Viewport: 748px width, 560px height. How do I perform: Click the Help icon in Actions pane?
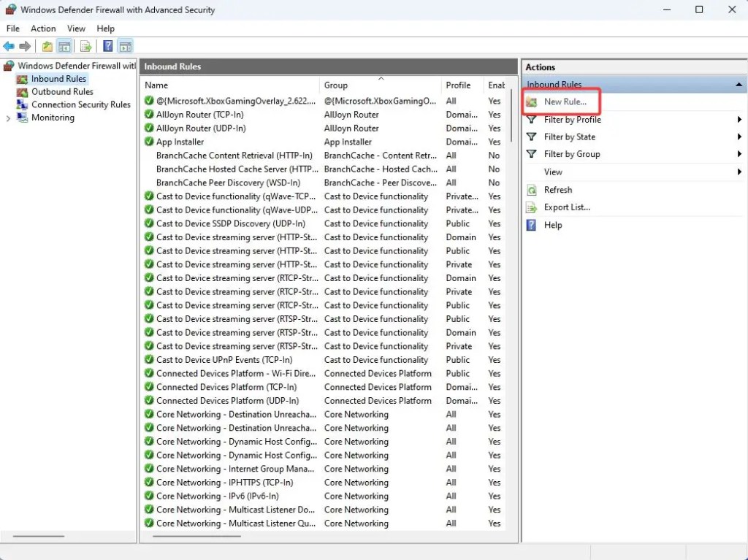(x=532, y=225)
